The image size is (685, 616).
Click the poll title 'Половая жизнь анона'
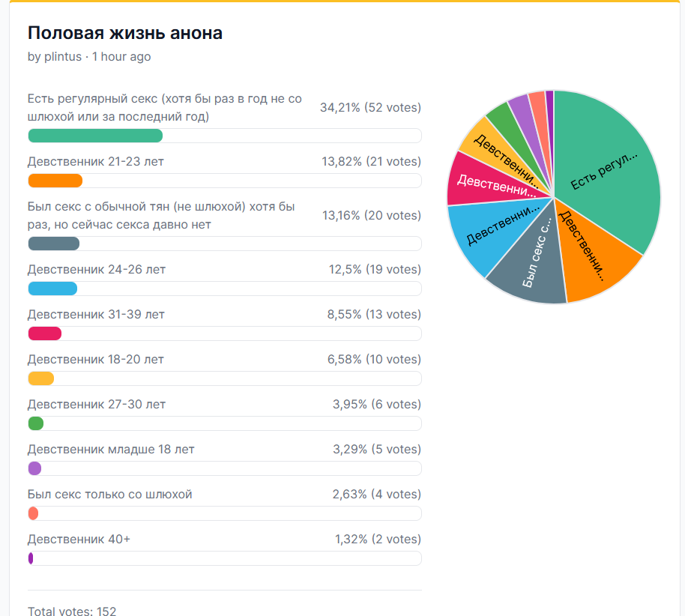pyautogui.click(x=125, y=33)
